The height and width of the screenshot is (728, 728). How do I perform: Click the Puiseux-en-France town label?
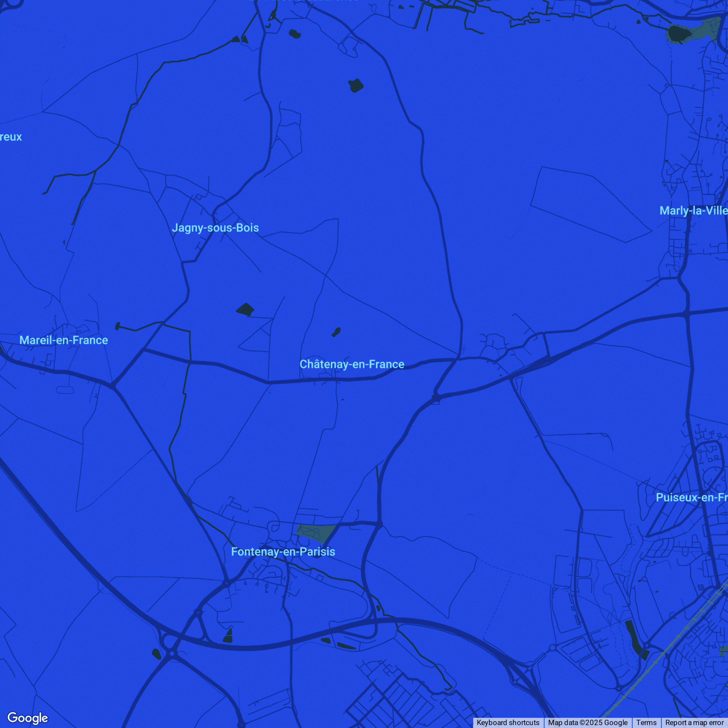[692, 497]
